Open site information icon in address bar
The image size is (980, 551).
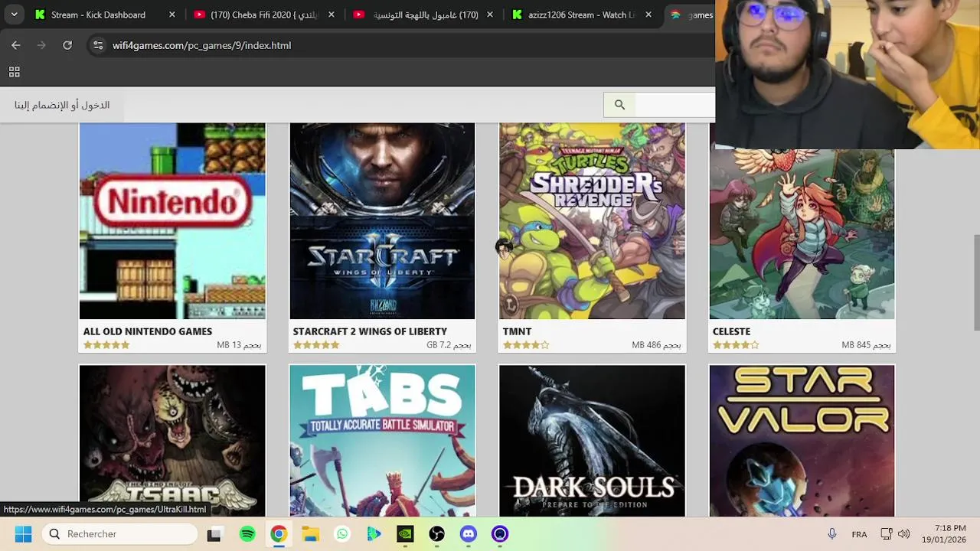(x=98, y=45)
